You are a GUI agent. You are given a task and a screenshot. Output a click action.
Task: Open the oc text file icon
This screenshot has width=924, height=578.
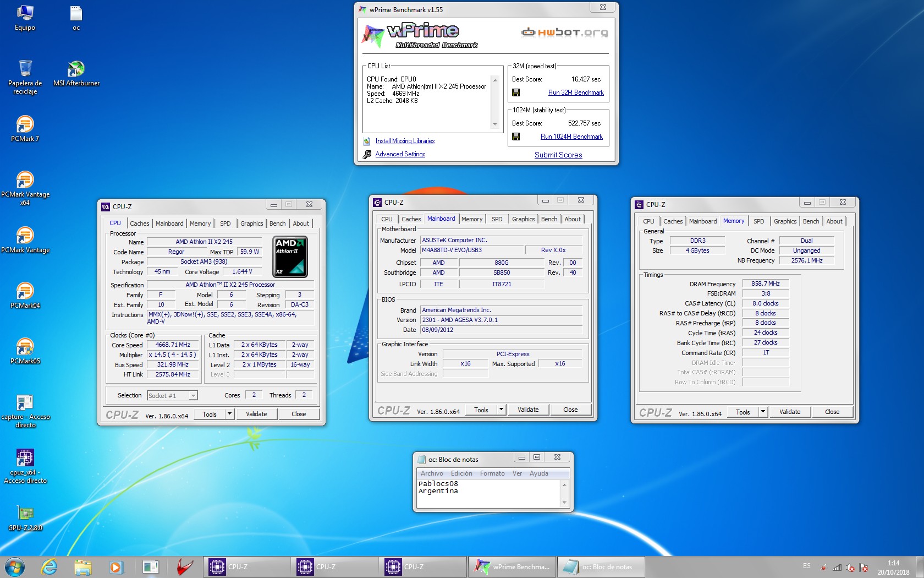tap(76, 18)
